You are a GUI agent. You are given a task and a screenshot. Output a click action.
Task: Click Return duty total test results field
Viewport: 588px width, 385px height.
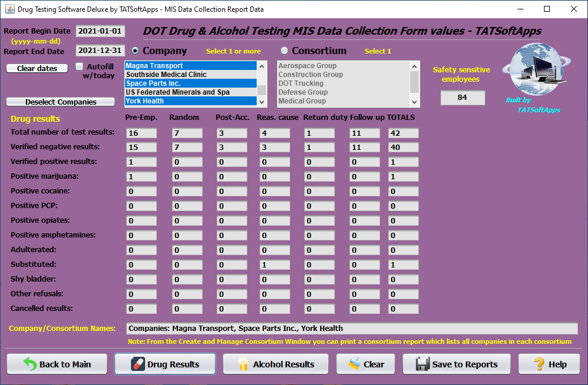pos(319,133)
